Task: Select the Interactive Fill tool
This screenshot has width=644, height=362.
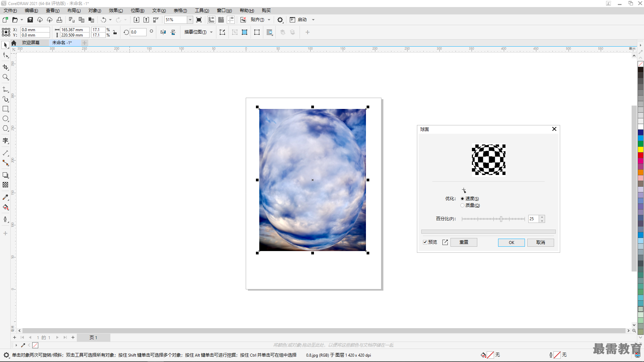Action: (5, 207)
